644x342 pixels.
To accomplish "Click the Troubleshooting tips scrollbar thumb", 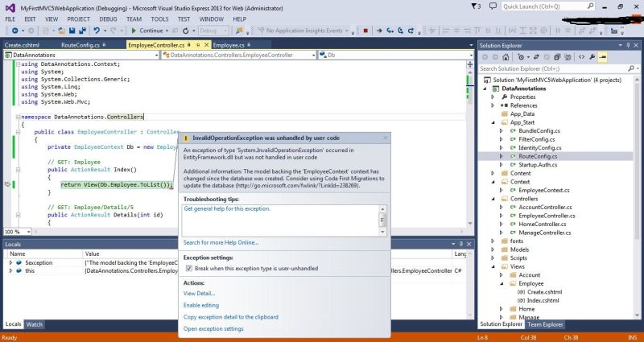I will click(382, 220).
